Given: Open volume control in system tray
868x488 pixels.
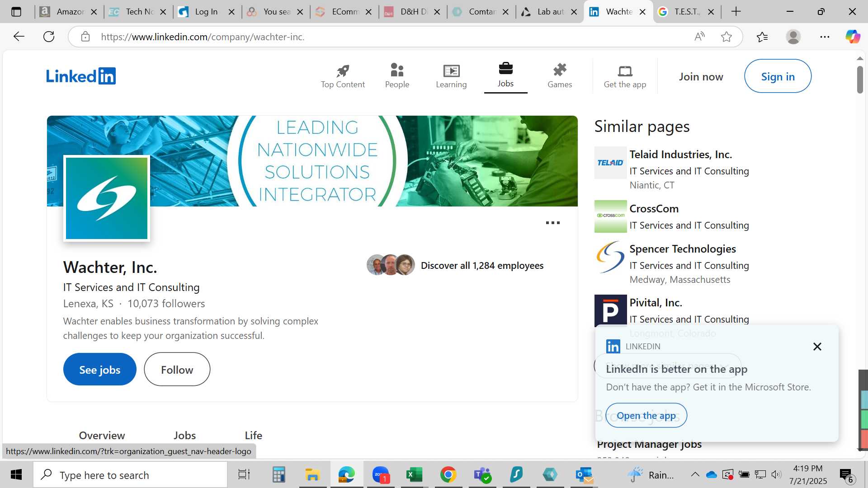Looking at the screenshot, I should pyautogui.click(x=776, y=474).
